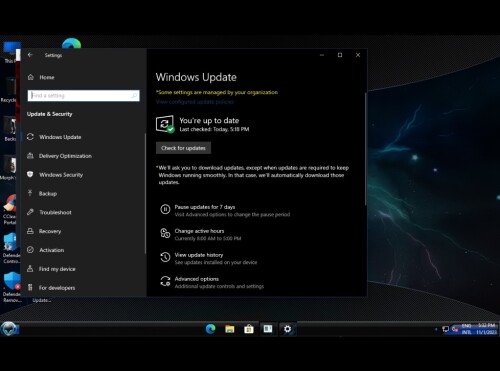Image resolution: width=500 pixels, height=371 pixels.
Task: Click the search magnifier icon
Action: click(x=134, y=96)
